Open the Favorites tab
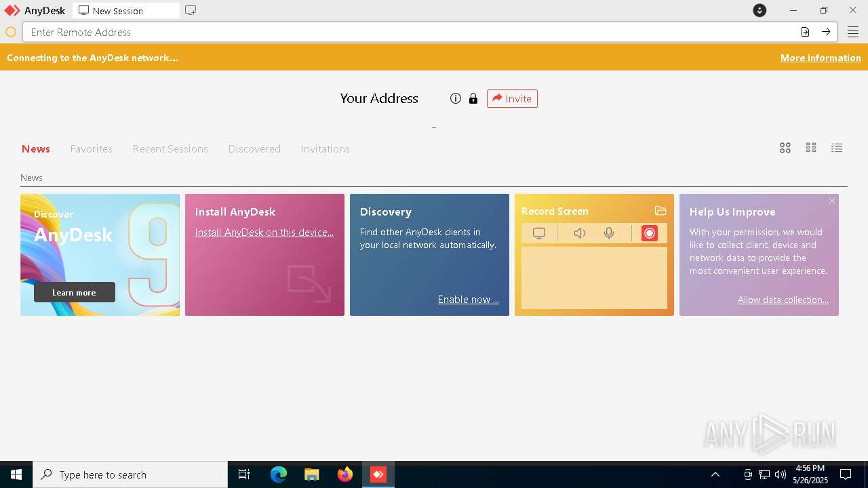Image resolution: width=868 pixels, height=488 pixels. pyautogui.click(x=92, y=148)
